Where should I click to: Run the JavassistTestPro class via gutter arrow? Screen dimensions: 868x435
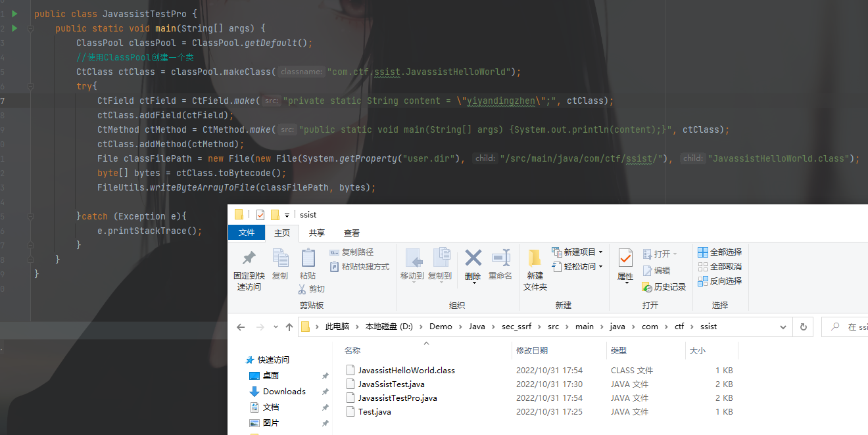click(14, 13)
